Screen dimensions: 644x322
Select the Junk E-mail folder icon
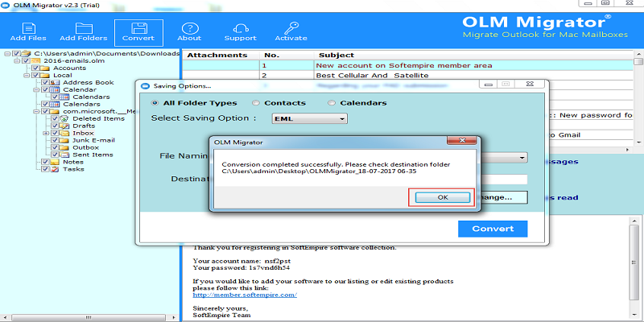(x=64, y=140)
